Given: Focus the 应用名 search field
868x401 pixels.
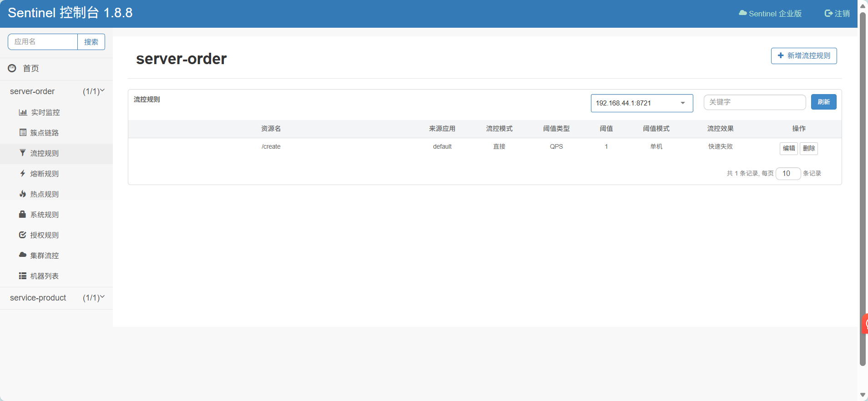Looking at the screenshot, I should (43, 42).
